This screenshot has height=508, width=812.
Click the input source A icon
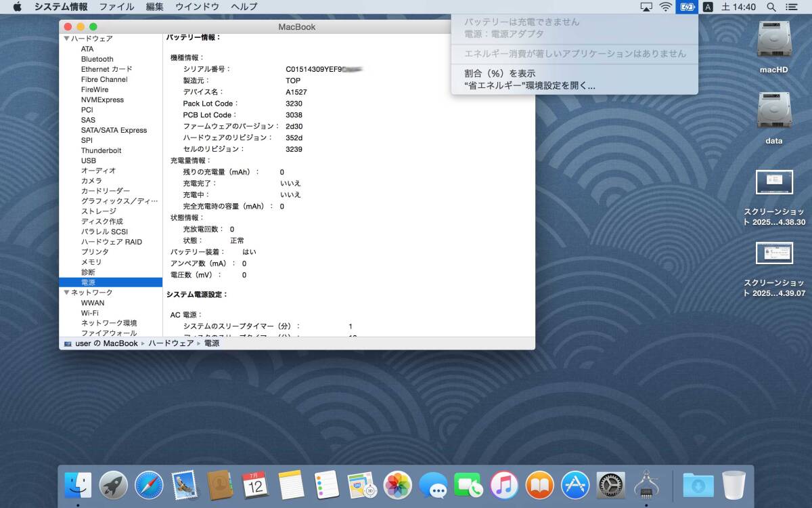point(708,7)
